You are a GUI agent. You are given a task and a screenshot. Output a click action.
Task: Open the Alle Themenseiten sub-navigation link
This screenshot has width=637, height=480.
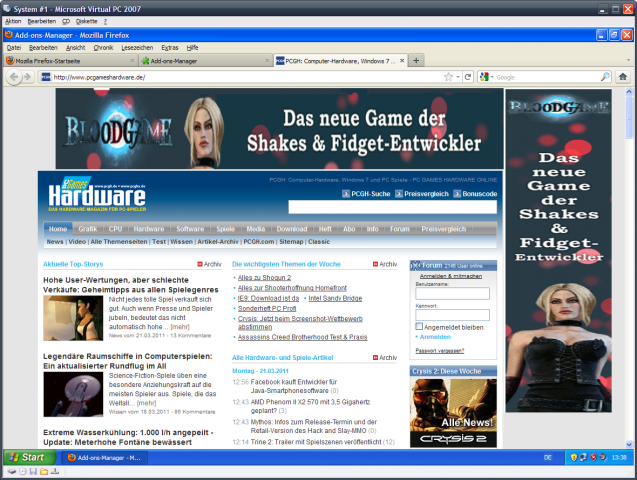119,242
